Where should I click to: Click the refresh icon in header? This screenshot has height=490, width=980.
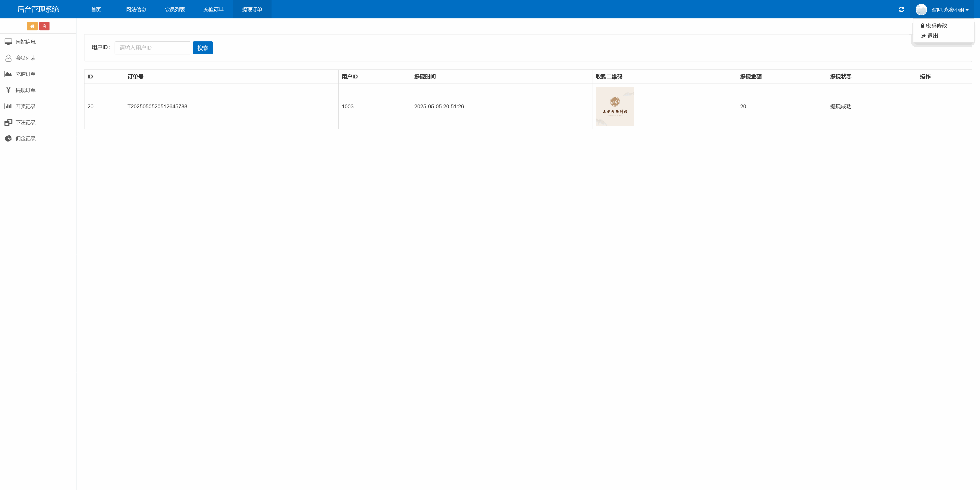(x=901, y=9)
